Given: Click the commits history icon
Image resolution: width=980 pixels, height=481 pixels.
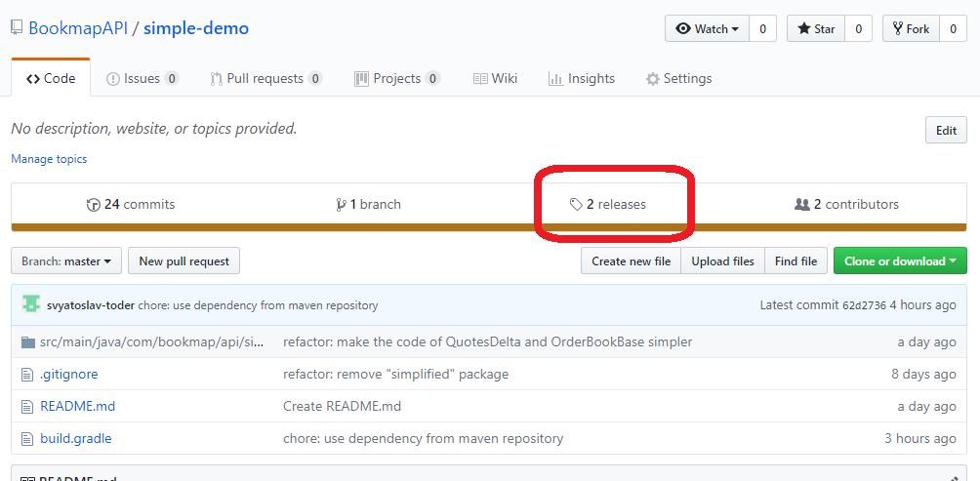Looking at the screenshot, I should click(x=94, y=205).
